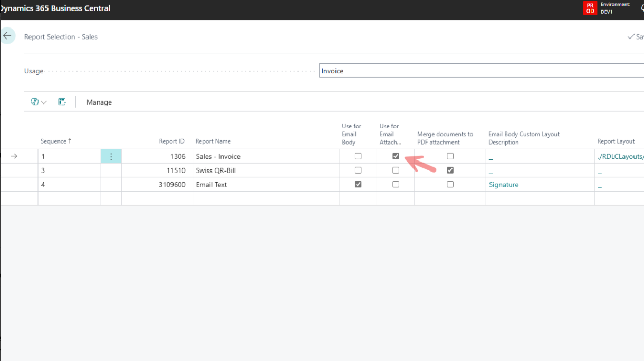
Task: Click the row selector arrow for Sequence 1
Action: 14,156
